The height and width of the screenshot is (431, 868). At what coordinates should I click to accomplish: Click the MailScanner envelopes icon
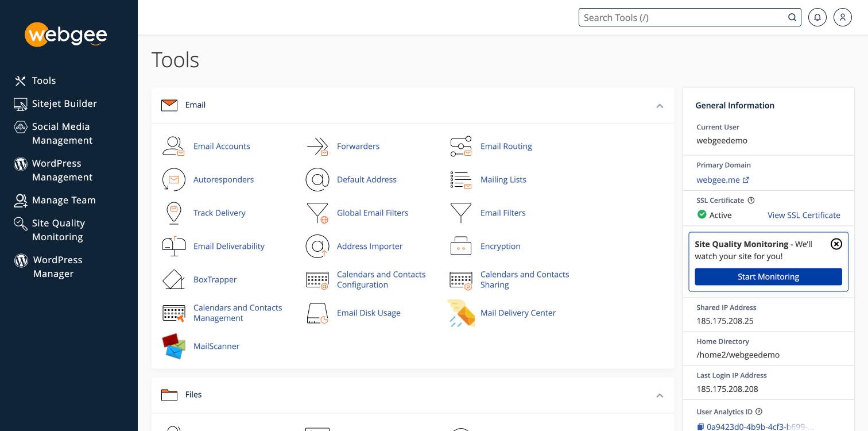[x=173, y=346]
